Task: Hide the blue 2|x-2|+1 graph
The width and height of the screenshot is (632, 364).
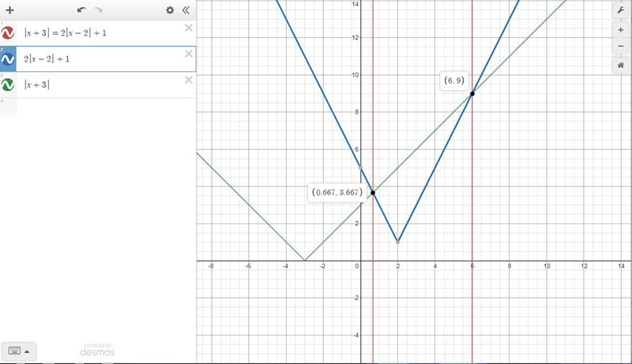Action: (8, 59)
